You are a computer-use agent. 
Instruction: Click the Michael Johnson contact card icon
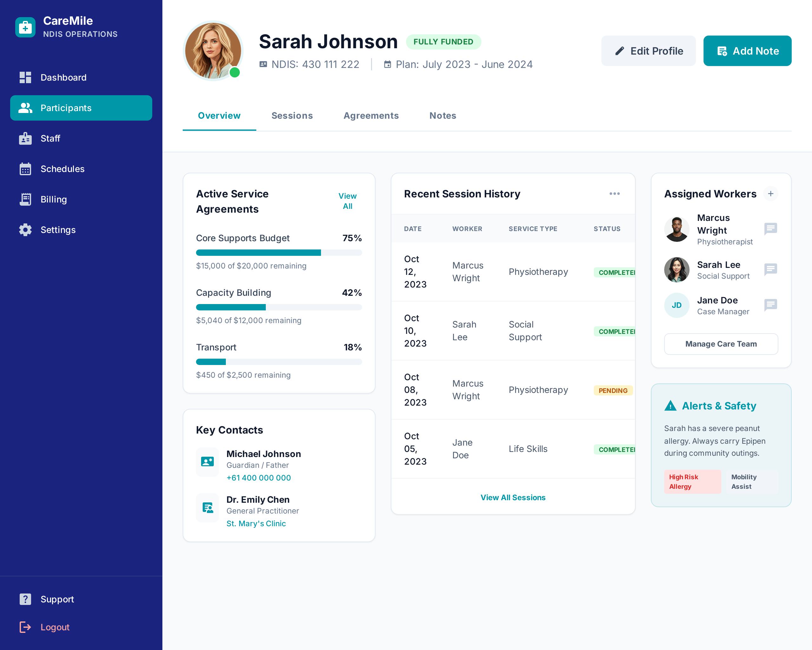pyautogui.click(x=207, y=461)
